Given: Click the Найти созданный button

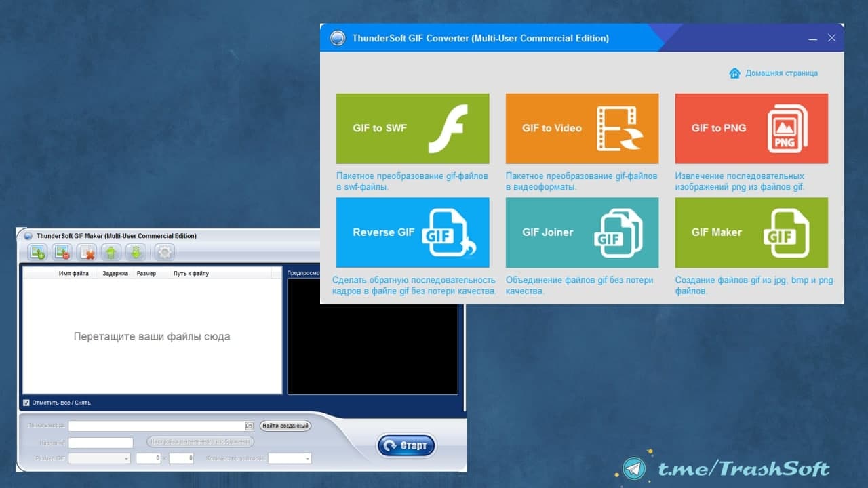Looking at the screenshot, I should (x=285, y=426).
